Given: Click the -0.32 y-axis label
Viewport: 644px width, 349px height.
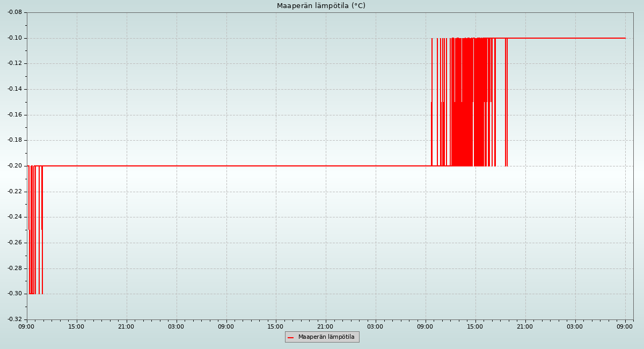Looking at the screenshot, I should (14, 319).
